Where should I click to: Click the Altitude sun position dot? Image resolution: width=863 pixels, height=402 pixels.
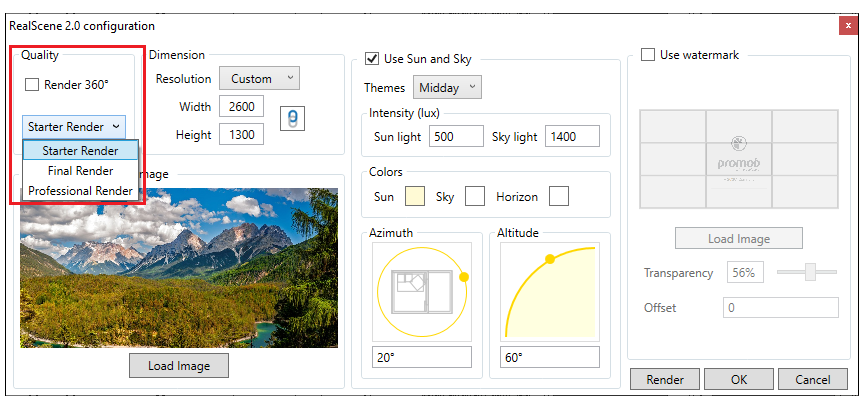coord(549,259)
